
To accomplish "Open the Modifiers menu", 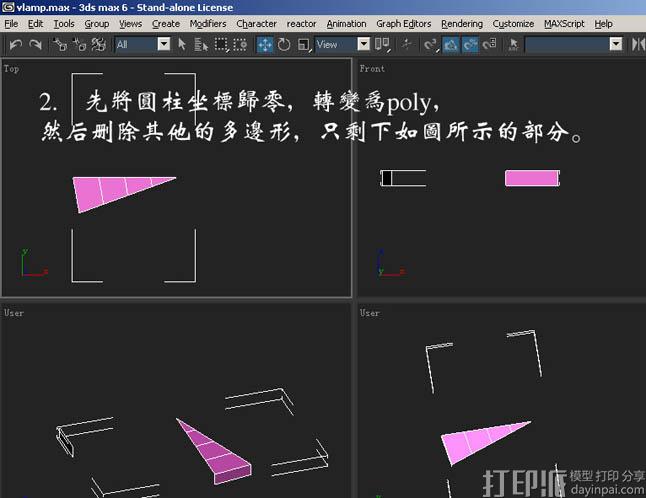I will 207,23.
